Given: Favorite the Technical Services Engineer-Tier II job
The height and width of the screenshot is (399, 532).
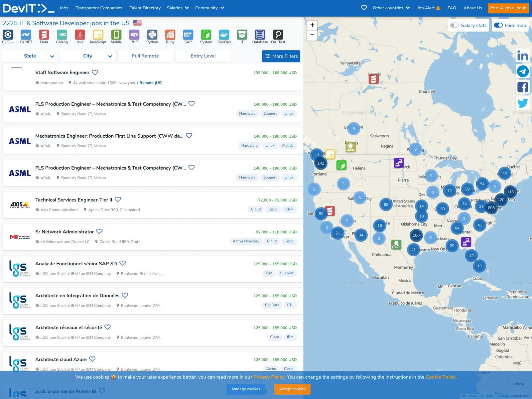Looking at the screenshot, I should pos(118,199).
